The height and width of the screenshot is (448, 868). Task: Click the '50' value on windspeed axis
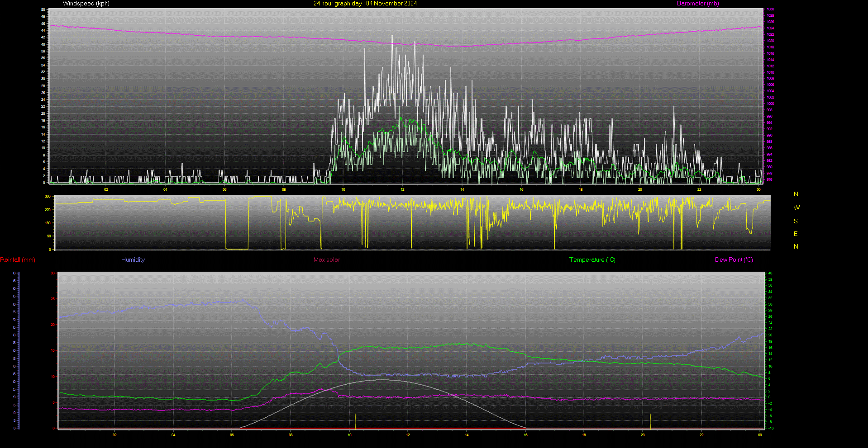(43, 9)
